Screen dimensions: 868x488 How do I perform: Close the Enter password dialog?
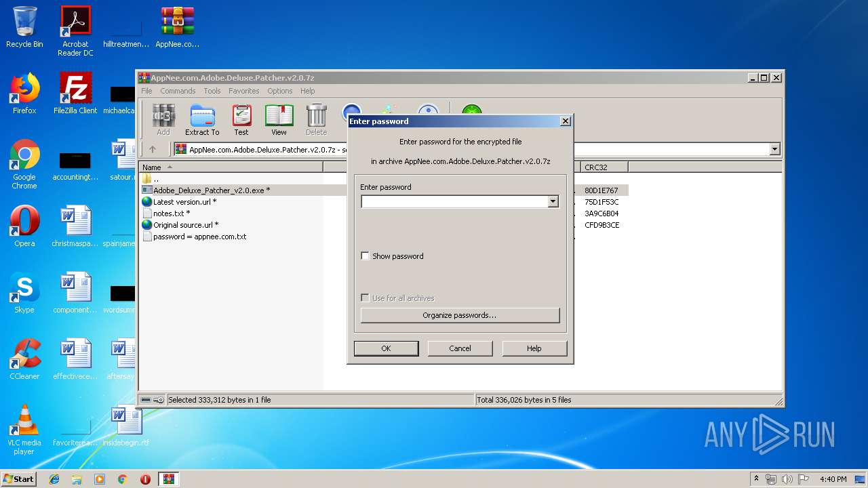[566, 121]
